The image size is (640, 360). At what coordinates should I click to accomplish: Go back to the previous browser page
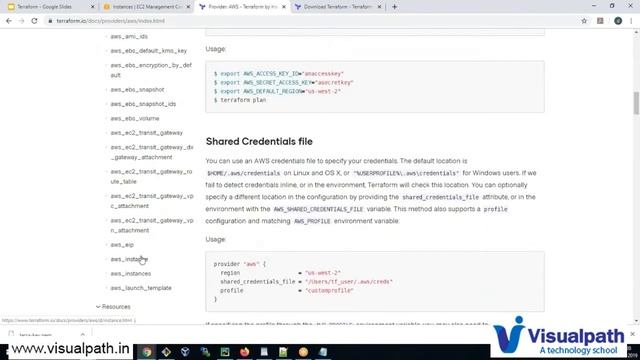pyautogui.click(x=9, y=21)
